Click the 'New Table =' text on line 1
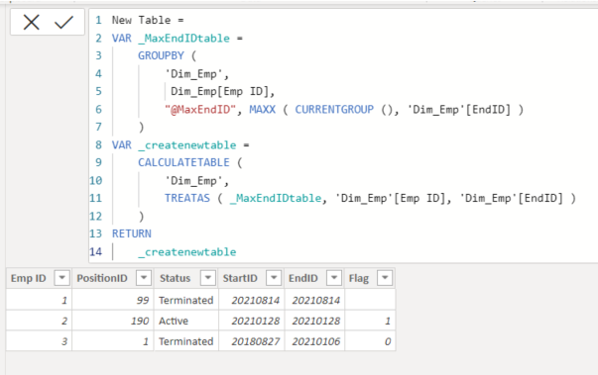This screenshot has height=375, width=598. coord(148,20)
